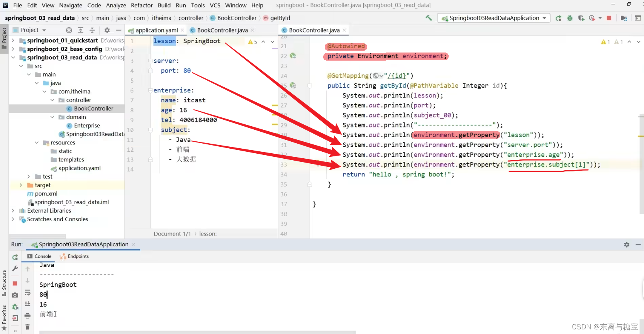Screen dimensions: 644x334
Task: Open the Refactor menu
Action: (142, 5)
